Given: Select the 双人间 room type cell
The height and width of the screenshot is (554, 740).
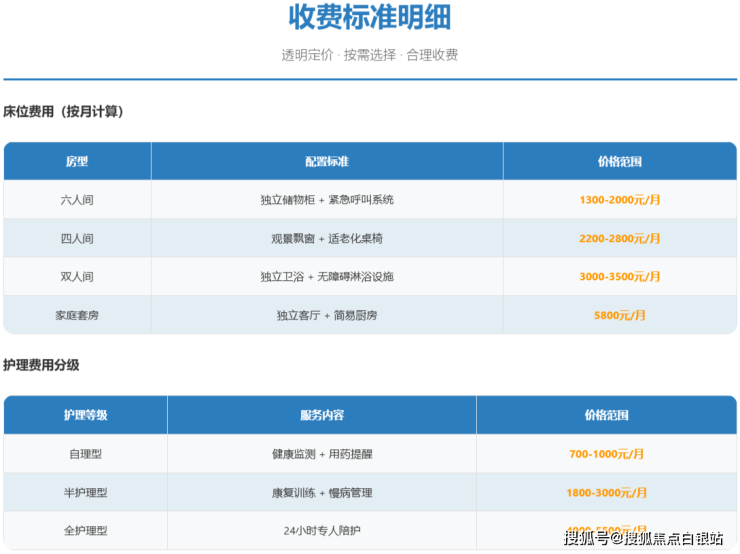Looking at the screenshot, I should click(x=77, y=277).
